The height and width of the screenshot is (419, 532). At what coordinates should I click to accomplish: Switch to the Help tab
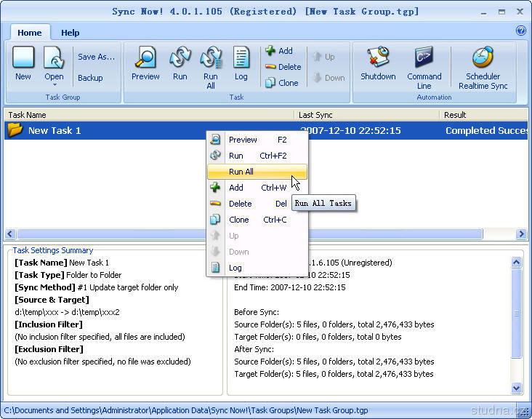pos(70,33)
